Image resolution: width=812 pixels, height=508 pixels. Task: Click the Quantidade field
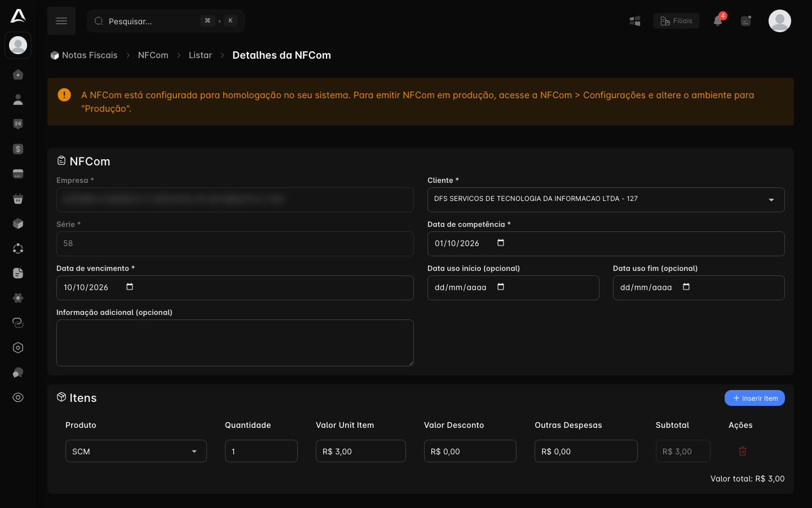click(261, 451)
